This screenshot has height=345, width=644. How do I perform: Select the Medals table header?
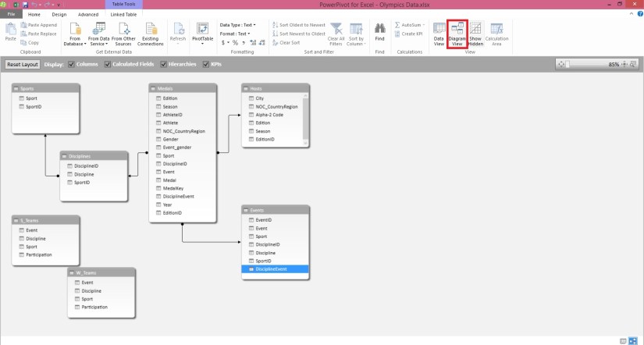pos(183,88)
